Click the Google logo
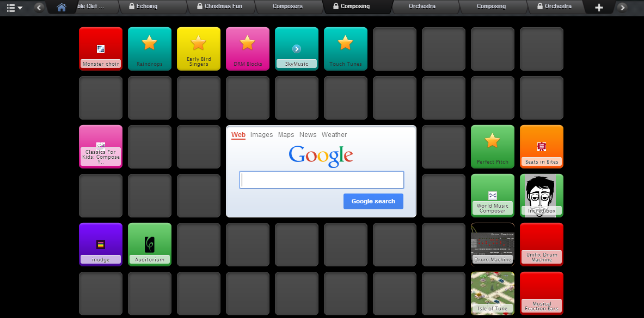 [321, 156]
